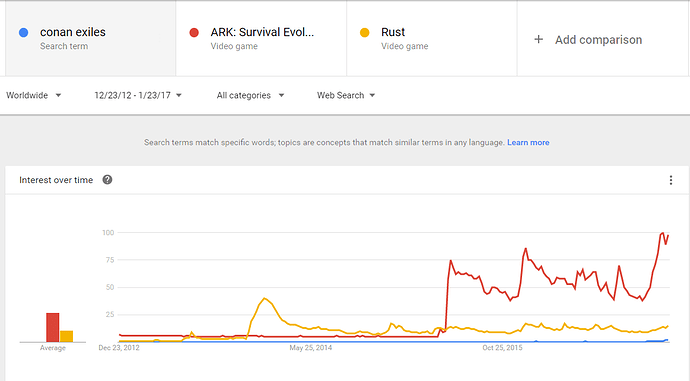Viewport: 690px width, 381px height.
Task: Expand the Worldwide region dropdown
Action: (x=33, y=95)
